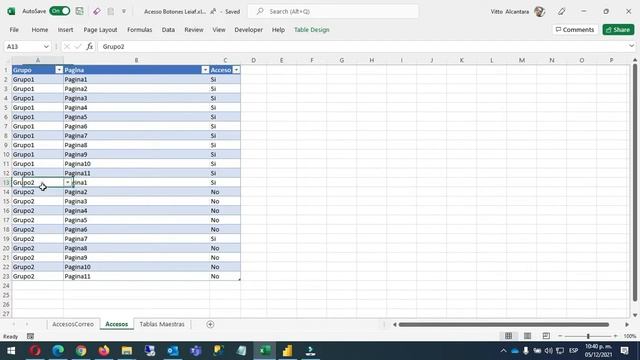Select the Pagina11 cell in row 23
Screen dimensions: 640x360
pos(136,276)
